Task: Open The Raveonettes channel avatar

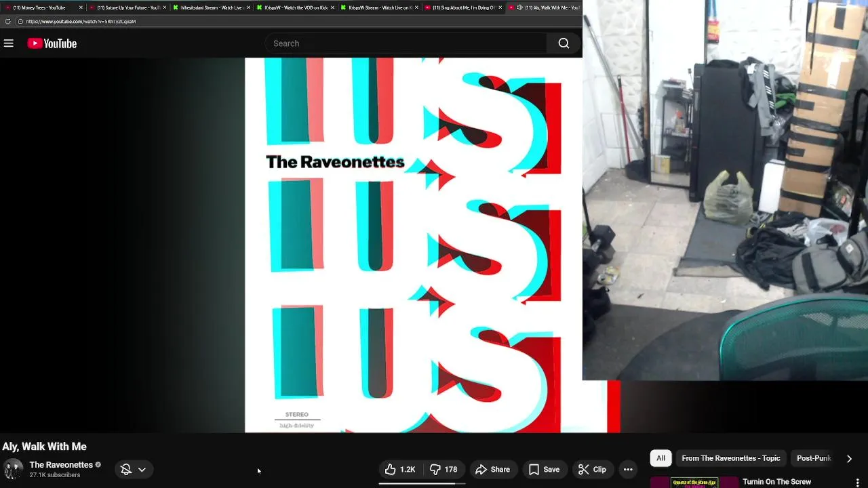Action: (13, 469)
